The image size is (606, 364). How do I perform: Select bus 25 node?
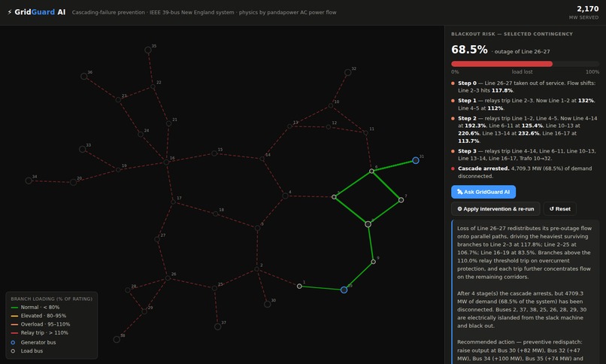(x=214, y=288)
